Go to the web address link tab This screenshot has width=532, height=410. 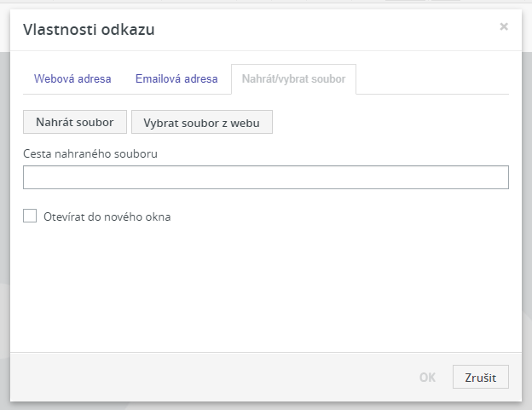click(x=72, y=79)
